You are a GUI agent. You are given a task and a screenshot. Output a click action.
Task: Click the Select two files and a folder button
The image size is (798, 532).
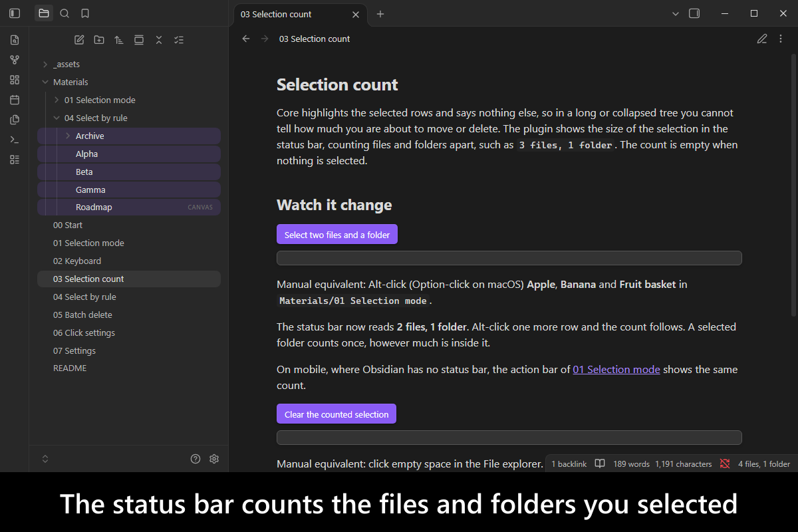pyautogui.click(x=337, y=235)
